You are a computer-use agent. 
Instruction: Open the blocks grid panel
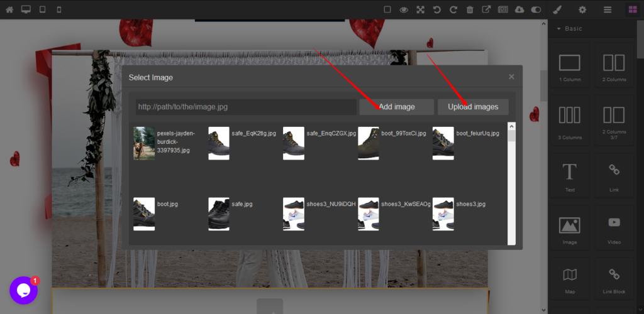(x=632, y=9)
